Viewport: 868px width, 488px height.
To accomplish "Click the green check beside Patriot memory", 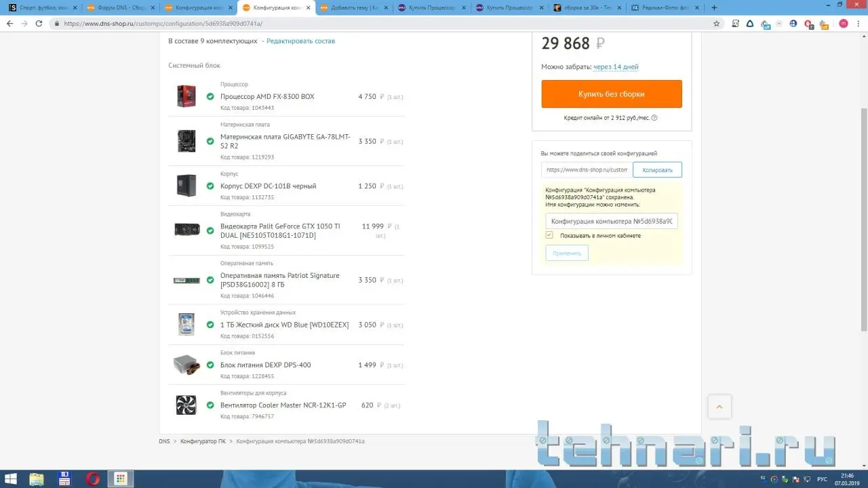I will point(210,280).
